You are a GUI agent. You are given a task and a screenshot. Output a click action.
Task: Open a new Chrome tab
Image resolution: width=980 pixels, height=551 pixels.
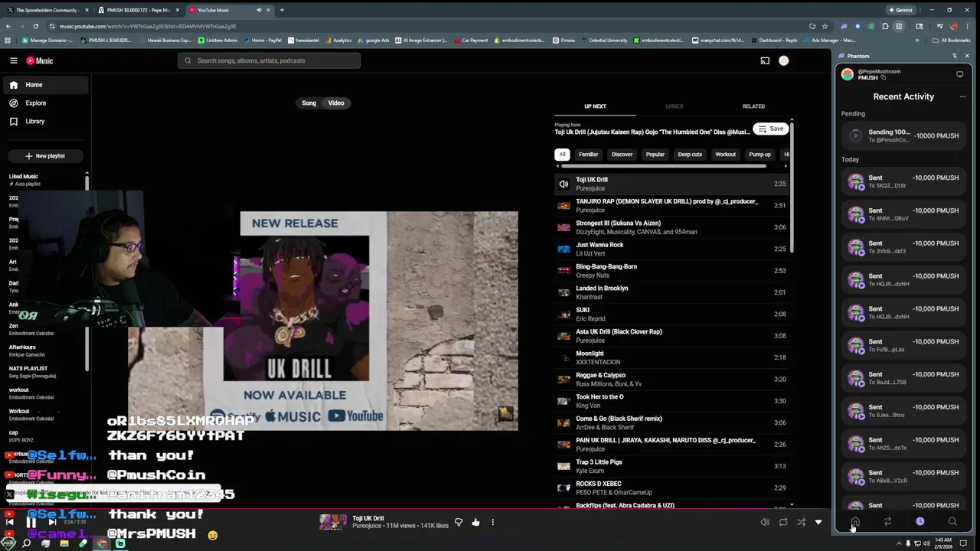[282, 10]
